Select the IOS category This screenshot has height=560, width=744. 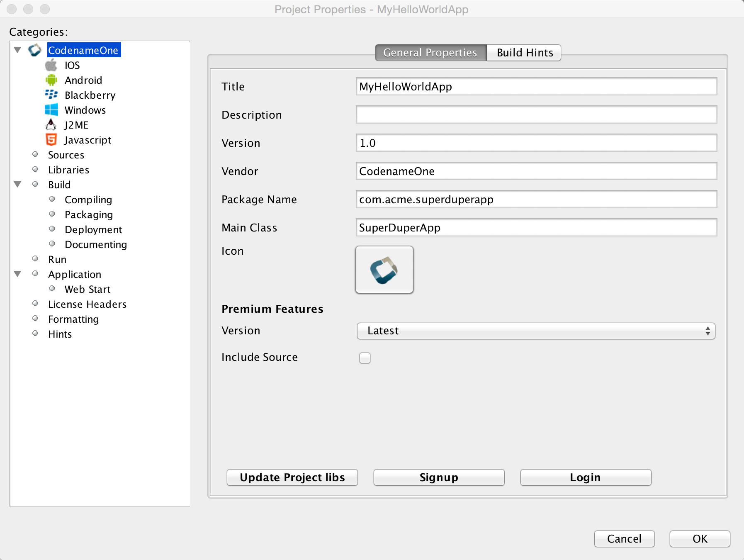[x=72, y=65]
